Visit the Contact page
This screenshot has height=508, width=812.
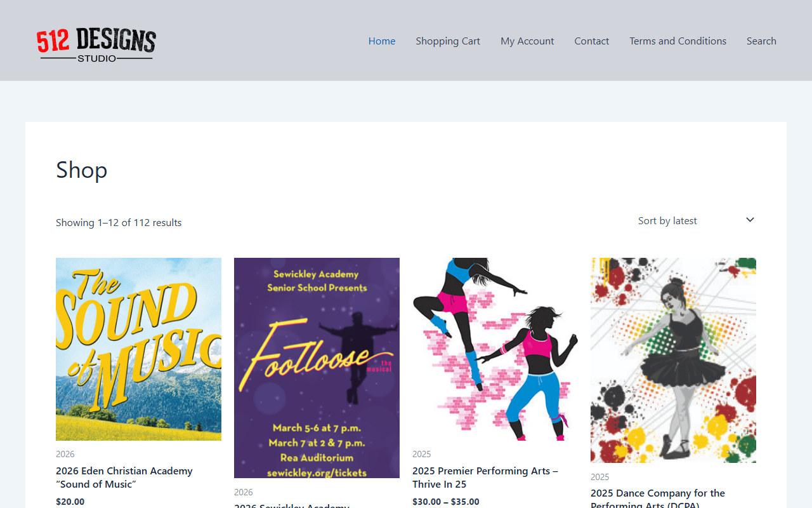coord(592,41)
